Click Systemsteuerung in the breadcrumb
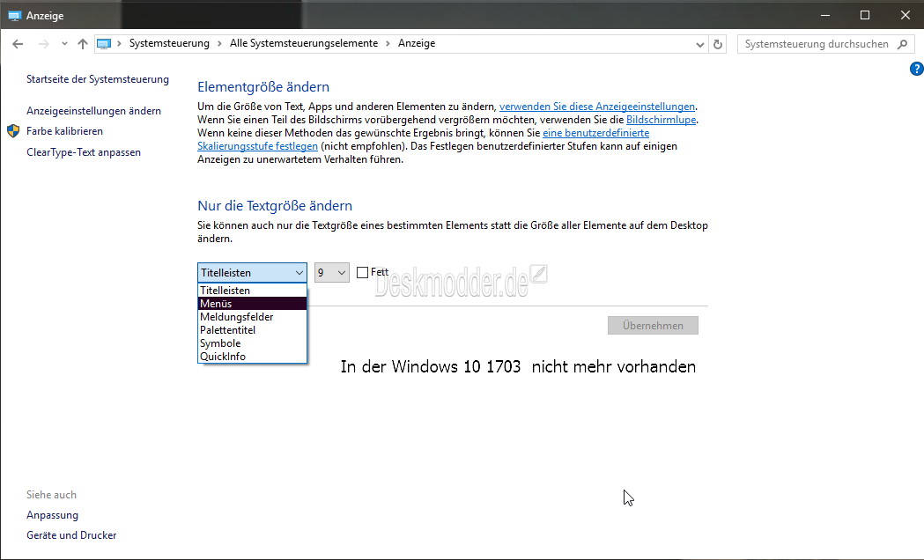Viewport: 924px width, 560px height. 169,43
